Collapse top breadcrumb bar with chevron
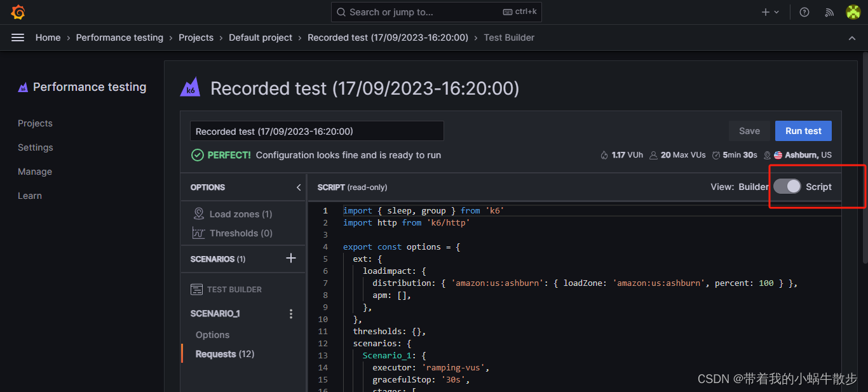Screen dimensions: 868x392 click(852, 38)
